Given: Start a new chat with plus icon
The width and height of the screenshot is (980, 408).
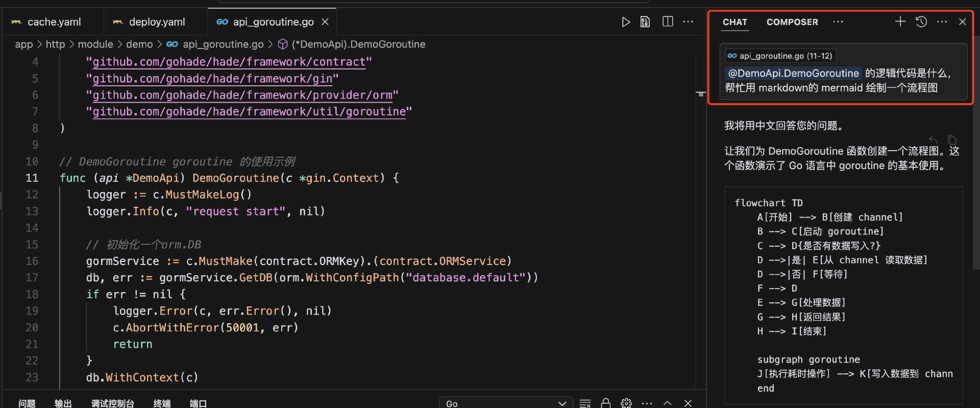Looking at the screenshot, I should click(900, 21).
